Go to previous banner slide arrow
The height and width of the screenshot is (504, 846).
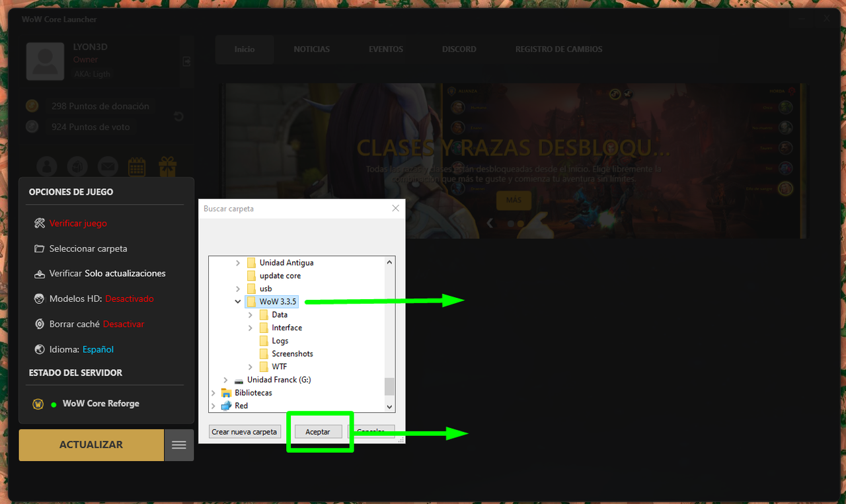point(490,223)
